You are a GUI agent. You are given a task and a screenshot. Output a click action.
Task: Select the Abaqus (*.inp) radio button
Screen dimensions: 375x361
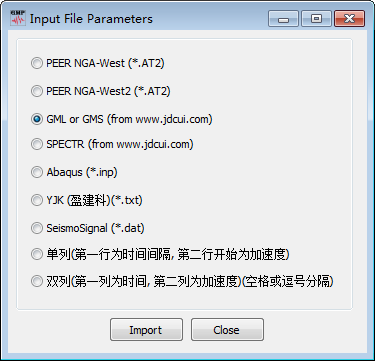(37, 172)
